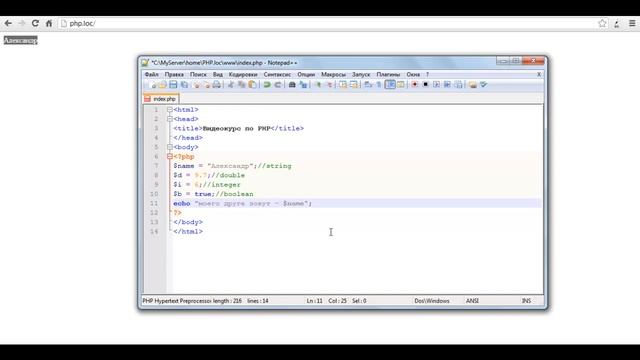
Task: Save the file with the floppy icon
Action: (173, 84)
